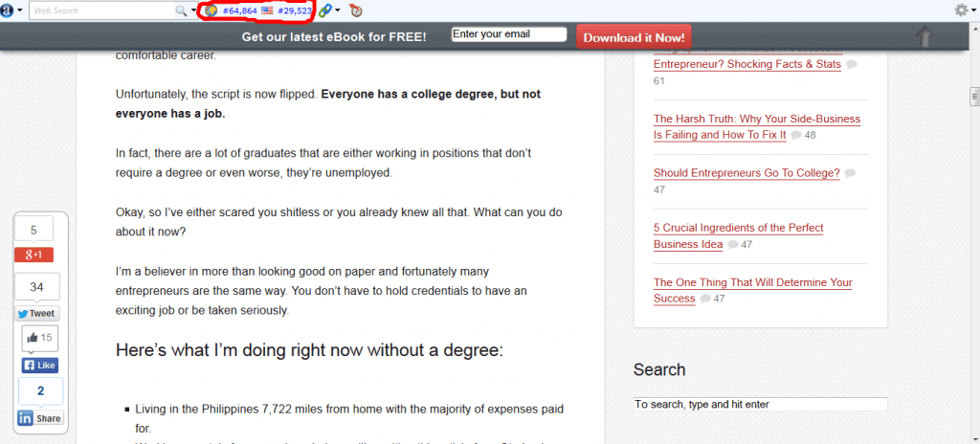Expand the chain links dropdown arrow
980x444 pixels.
tap(338, 11)
